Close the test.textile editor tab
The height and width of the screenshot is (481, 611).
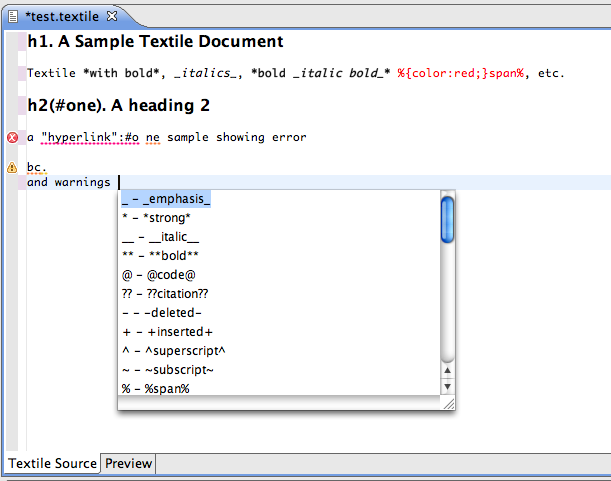point(112,16)
